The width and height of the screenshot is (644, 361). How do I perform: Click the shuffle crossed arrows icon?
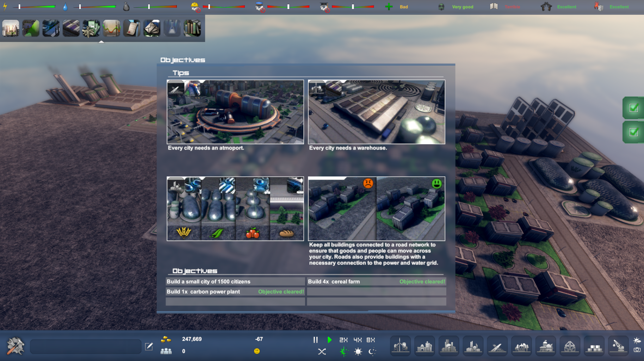pyautogui.click(x=322, y=351)
